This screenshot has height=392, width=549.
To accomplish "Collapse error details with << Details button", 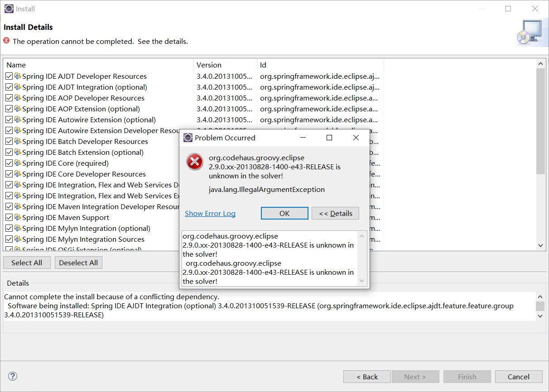I will point(335,213).
